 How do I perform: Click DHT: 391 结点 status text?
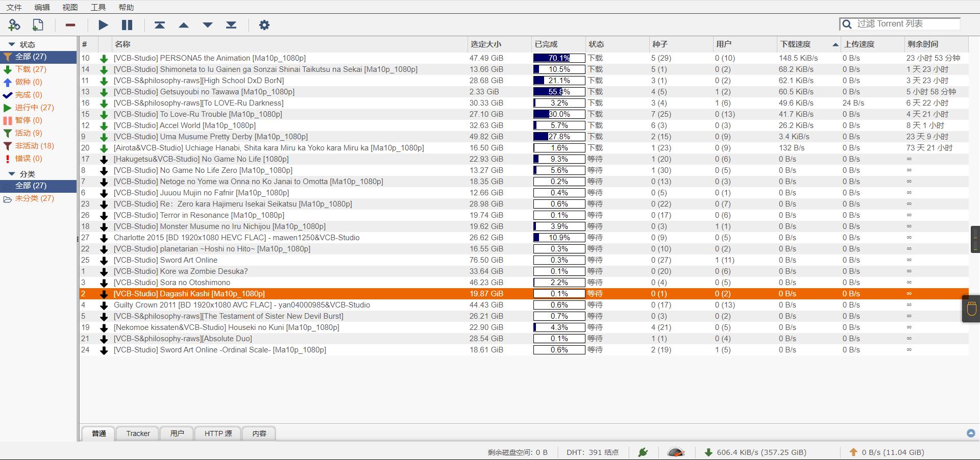point(593,452)
